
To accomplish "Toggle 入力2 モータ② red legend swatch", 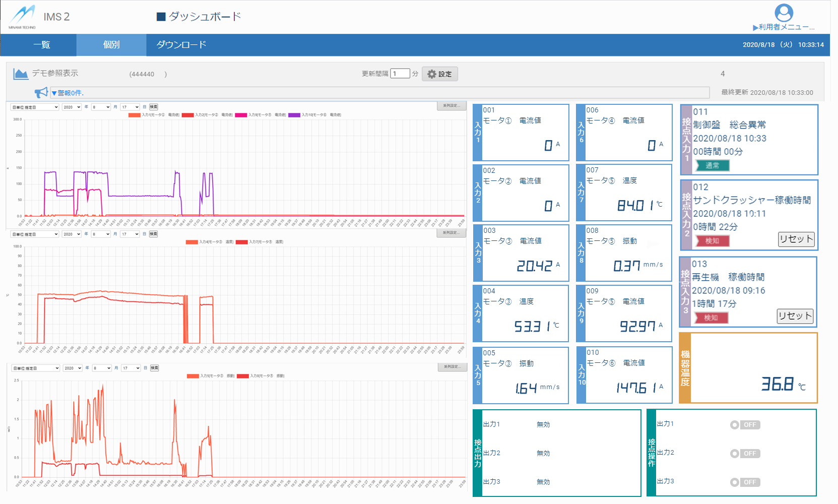I will [187, 115].
